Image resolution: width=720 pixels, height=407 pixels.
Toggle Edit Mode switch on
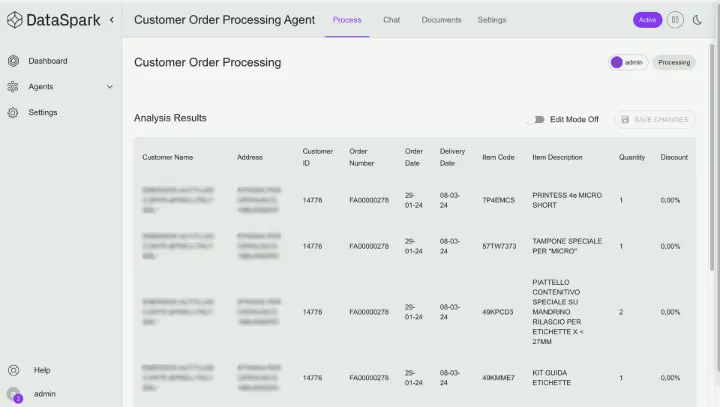click(537, 119)
